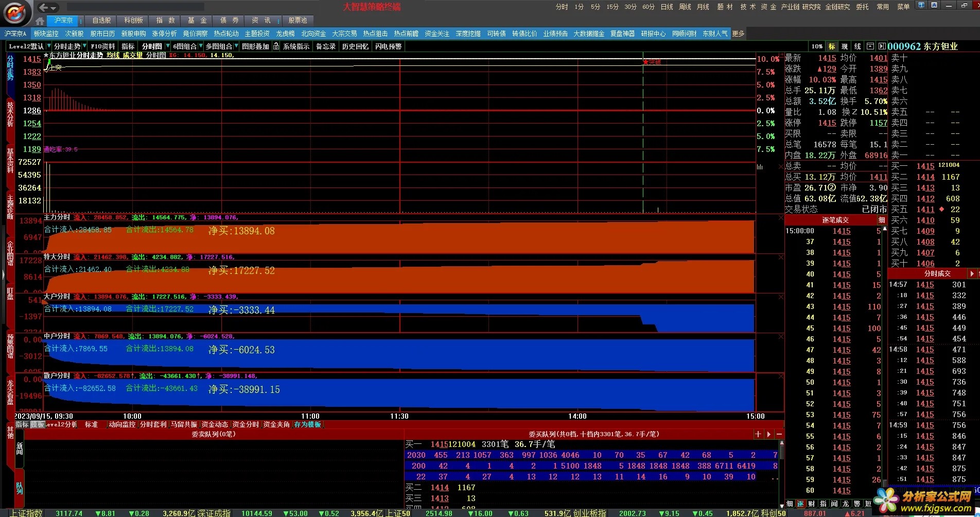Click the 委买队列 scrollbar down arrow
Viewport: 980px width, 517px height.
(x=781, y=506)
